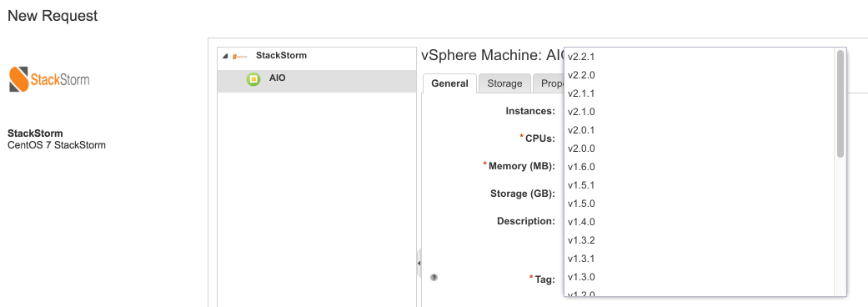
Task: Click the dropdown list scrollbar thumb
Action: 840,103
